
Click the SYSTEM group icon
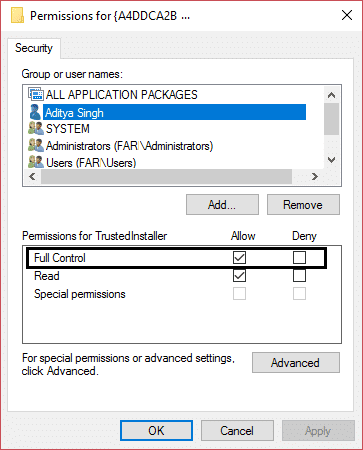coord(36,128)
